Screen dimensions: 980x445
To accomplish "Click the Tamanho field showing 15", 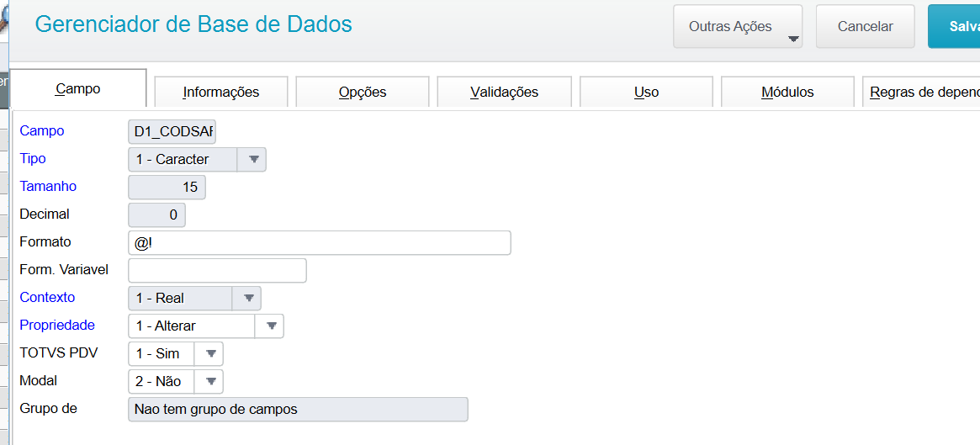I will 167,188.
